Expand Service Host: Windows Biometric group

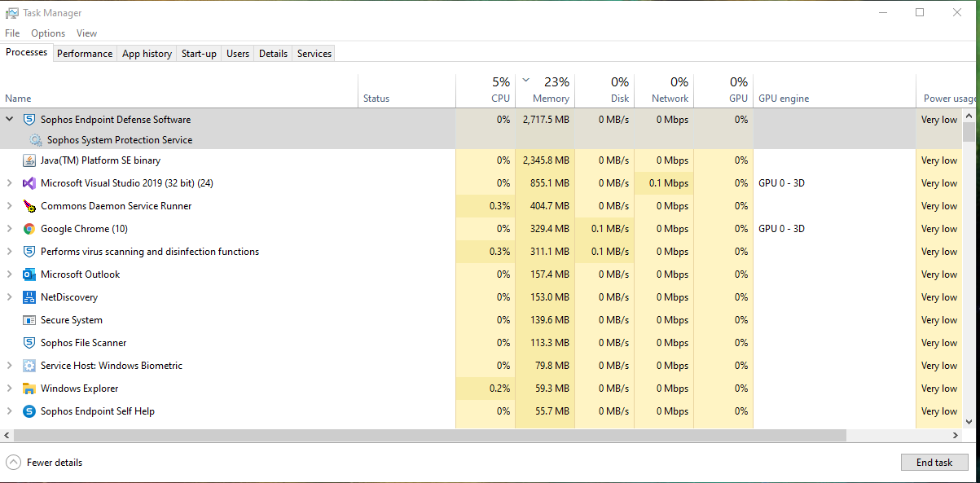[x=10, y=366]
